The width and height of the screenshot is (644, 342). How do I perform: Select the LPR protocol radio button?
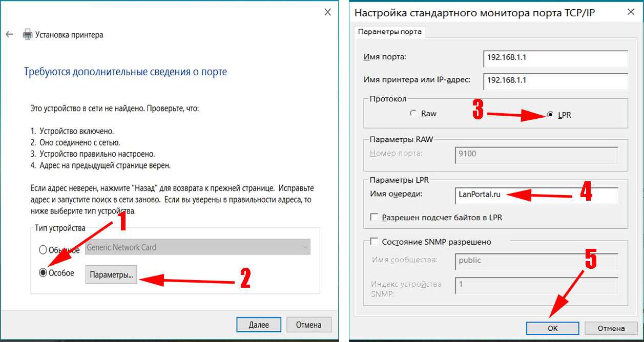pos(550,115)
